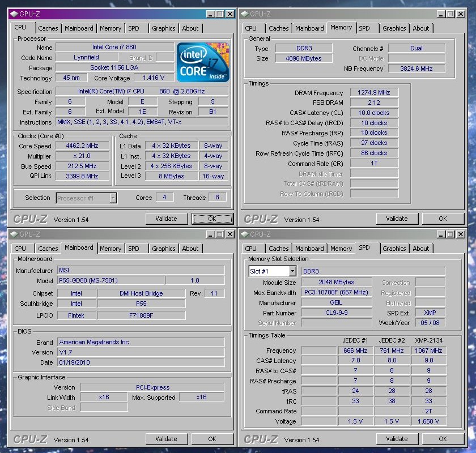Click the memory Size value 4096 MBytes
The image size is (476, 453).
(x=304, y=58)
